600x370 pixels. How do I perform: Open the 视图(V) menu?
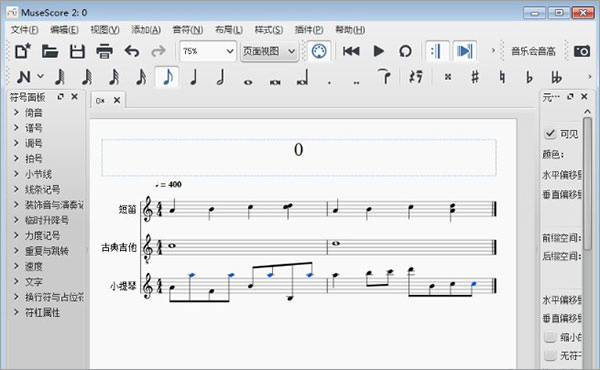point(105,29)
